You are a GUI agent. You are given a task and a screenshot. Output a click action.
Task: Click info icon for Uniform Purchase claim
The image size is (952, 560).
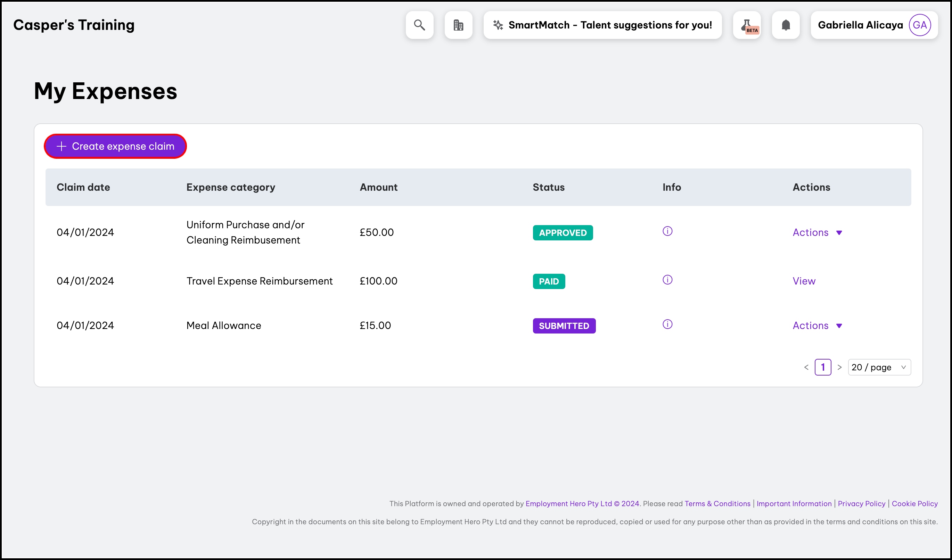(667, 231)
